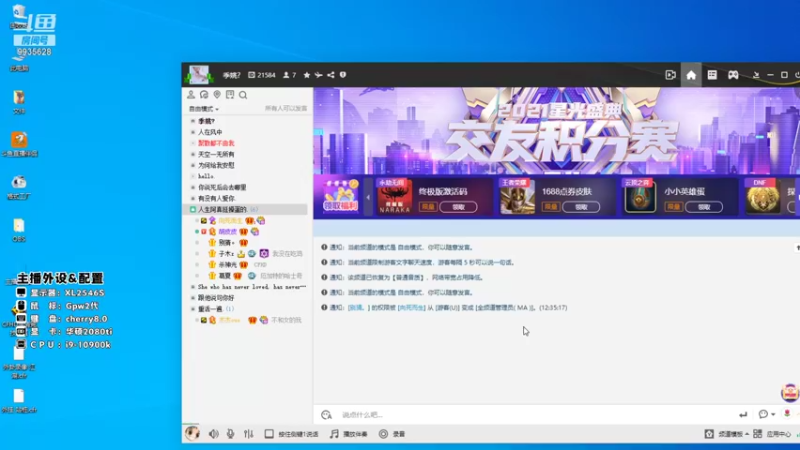Open the video playback icon in title bar
Image resolution: width=800 pixels, height=450 pixels.
click(670, 75)
